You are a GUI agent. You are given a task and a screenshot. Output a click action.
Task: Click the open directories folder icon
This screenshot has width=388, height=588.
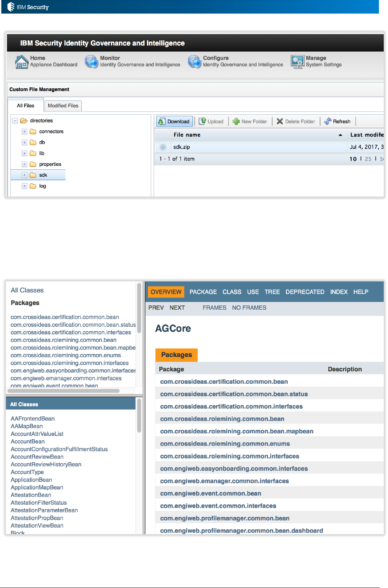click(x=24, y=121)
